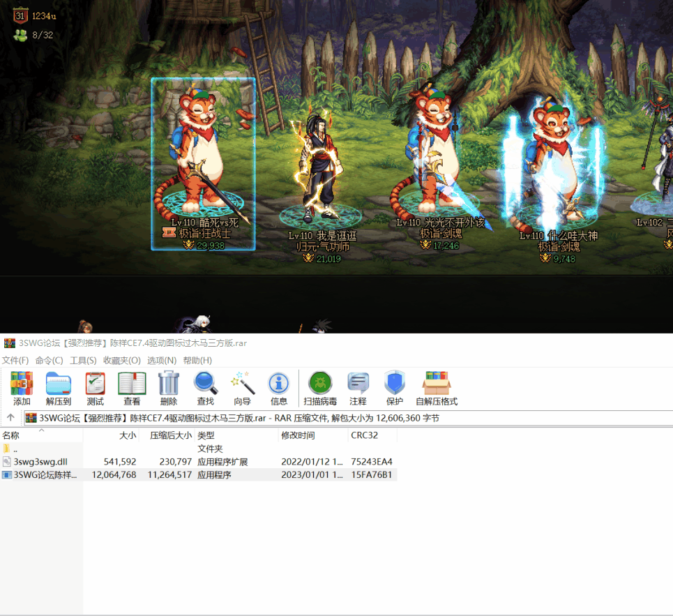Click the 2023/01/01 modified date cell

[x=312, y=475]
